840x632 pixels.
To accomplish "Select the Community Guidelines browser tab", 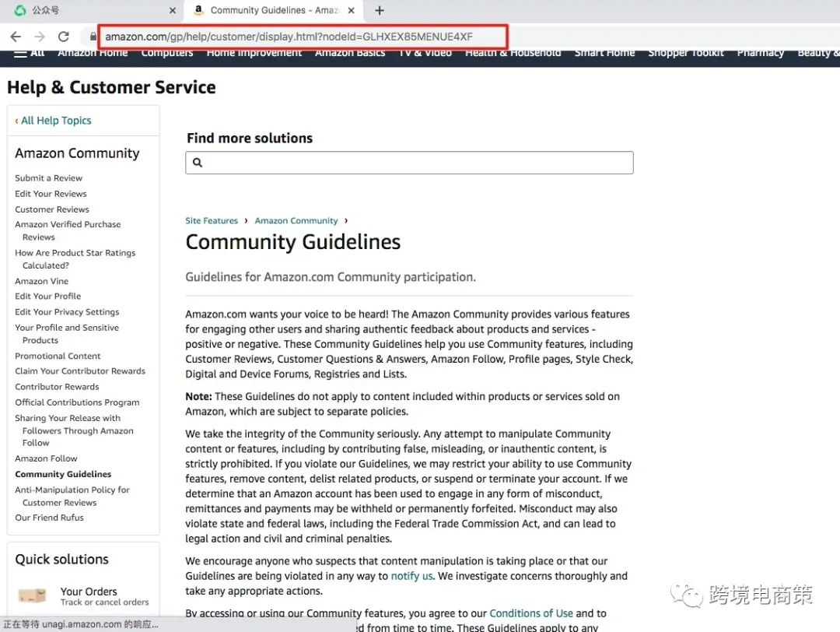I will click(273, 10).
